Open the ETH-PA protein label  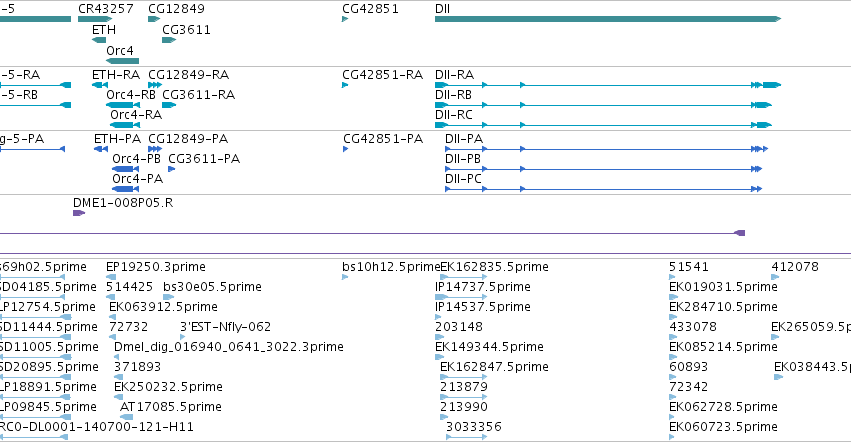(x=117, y=138)
